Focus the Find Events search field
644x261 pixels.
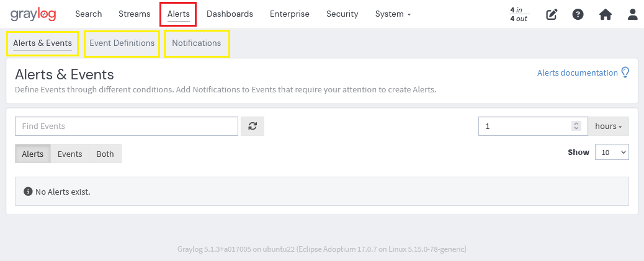click(127, 126)
